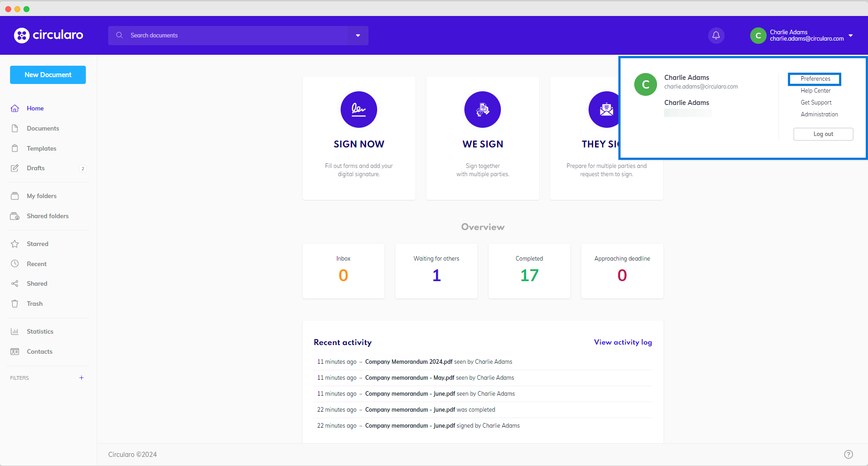868x466 pixels.
Task: Click the New Document button
Action: tap(48, 75)
